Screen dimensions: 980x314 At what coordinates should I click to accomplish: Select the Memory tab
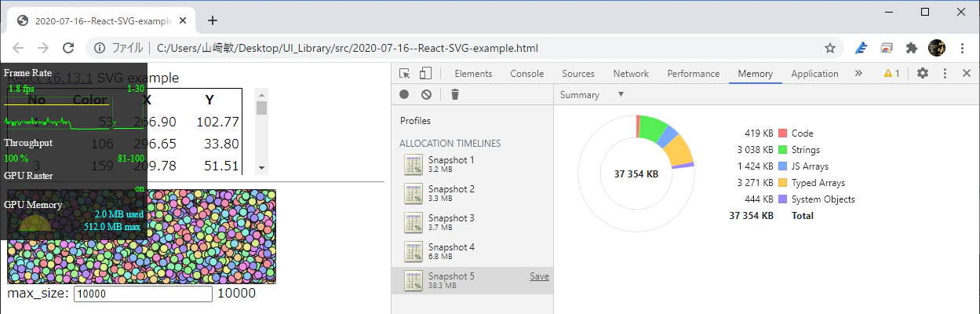click(755, 74)
